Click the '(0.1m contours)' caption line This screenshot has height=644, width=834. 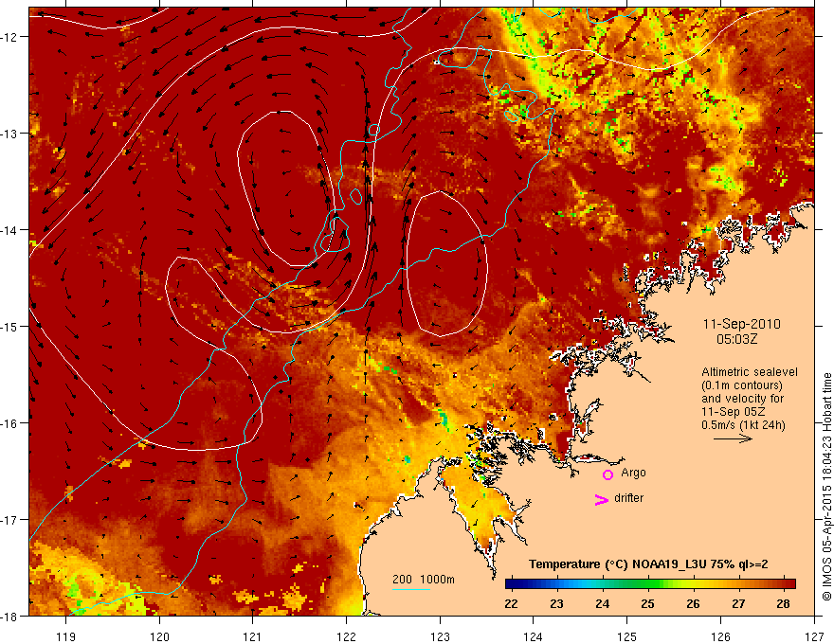pos(742,385)
